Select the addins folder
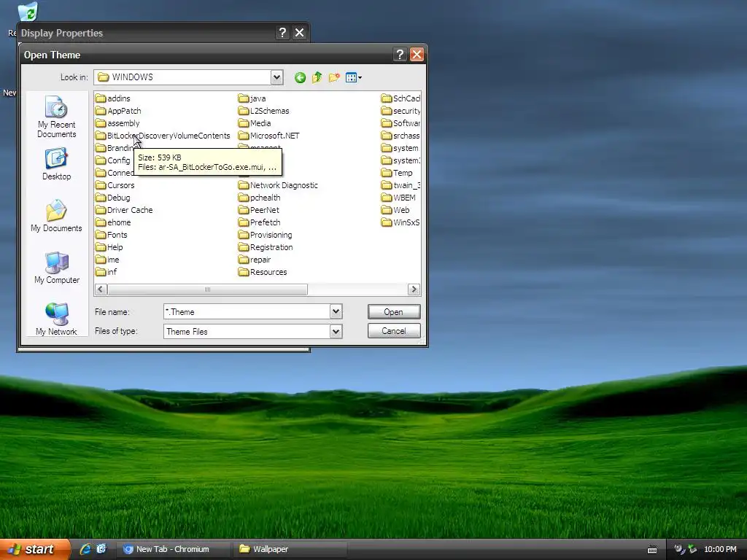 [113, 98]
